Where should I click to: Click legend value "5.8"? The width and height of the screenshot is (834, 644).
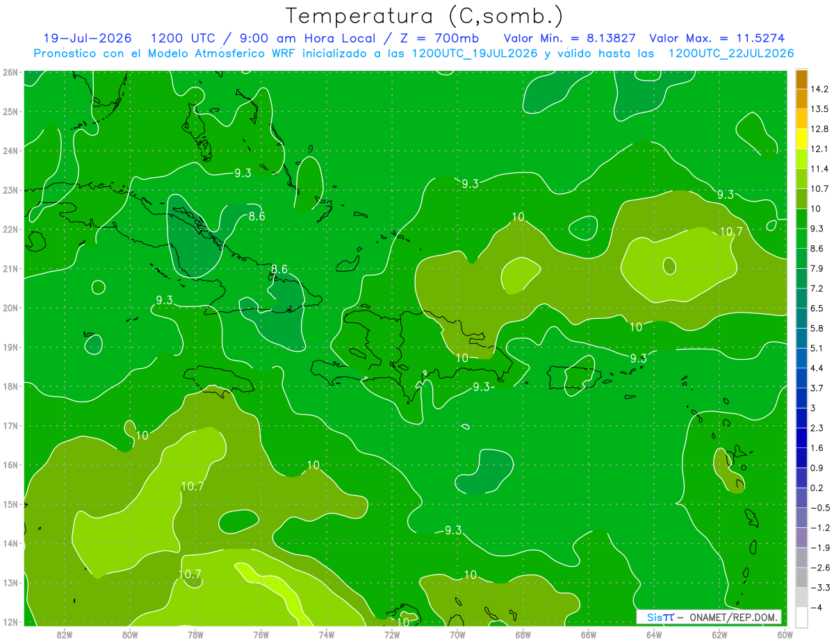point(817,329)
